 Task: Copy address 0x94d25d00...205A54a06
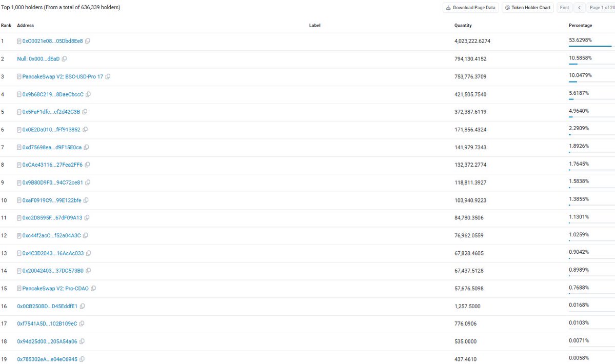(82, 341)
